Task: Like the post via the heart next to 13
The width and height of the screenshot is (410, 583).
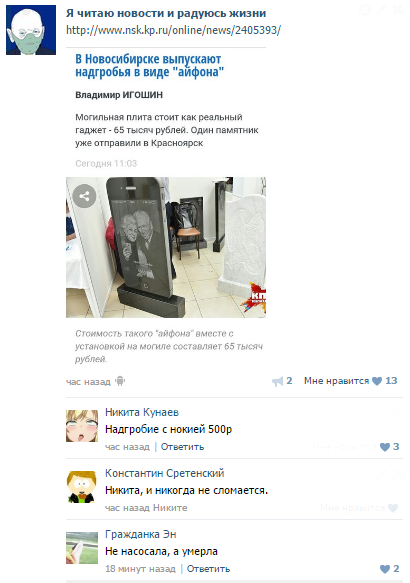Action: (377, 381)
